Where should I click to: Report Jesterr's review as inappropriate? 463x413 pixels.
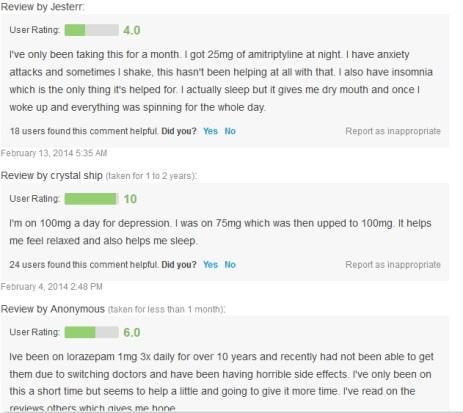[x=393, y=131]
